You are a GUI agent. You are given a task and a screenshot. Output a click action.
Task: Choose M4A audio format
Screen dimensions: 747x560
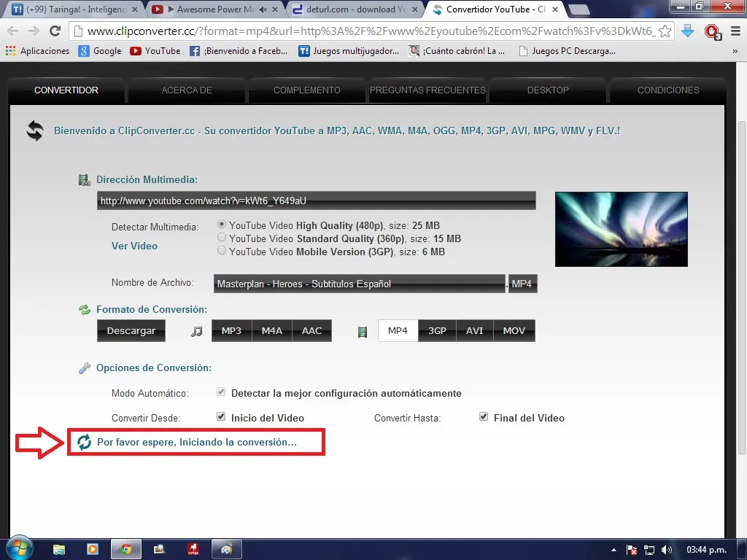(271, 330)
